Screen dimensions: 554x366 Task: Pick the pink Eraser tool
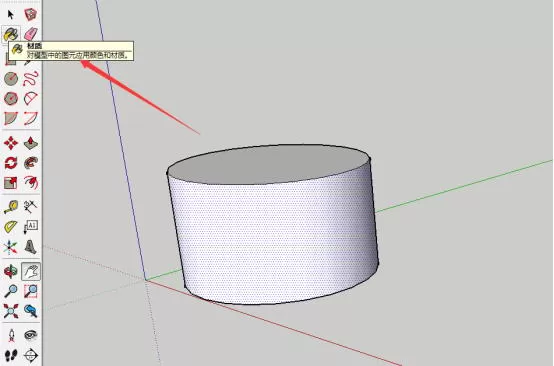(31, 34)
